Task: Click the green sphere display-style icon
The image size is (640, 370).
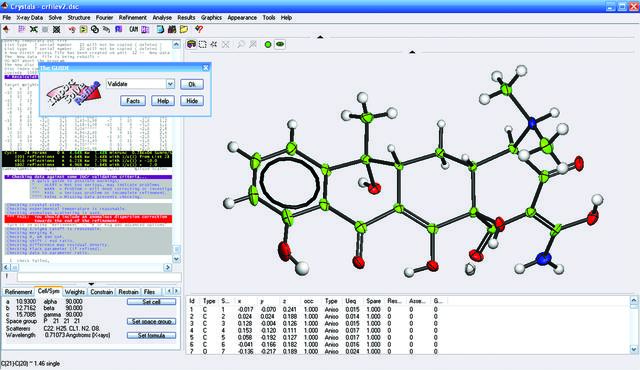Action: pyautogui.click(x=268, y=44)
